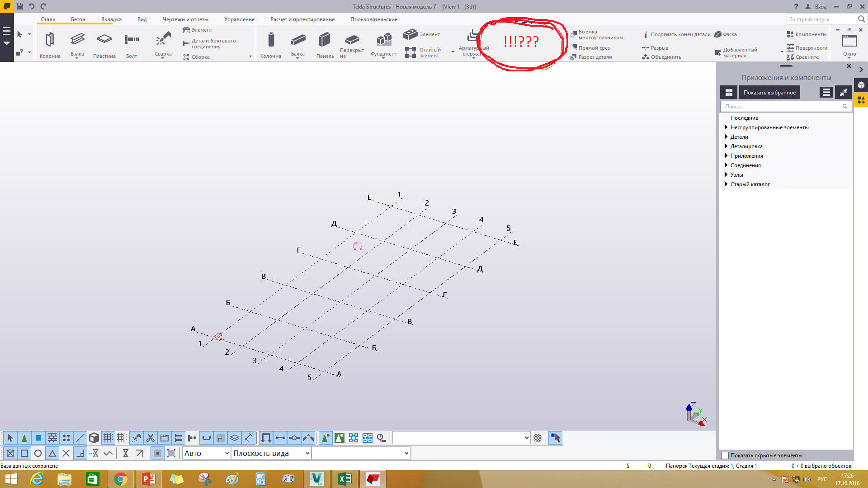This screenshot has width=868, height=488.
Task: Open the 'Авто' snap depth dropdown
Action: (x=207, y=453)
